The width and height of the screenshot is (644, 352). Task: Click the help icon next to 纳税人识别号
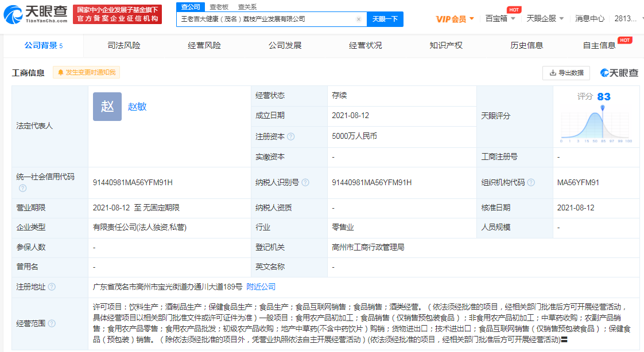pyautogui.click(x=305, y=182)
